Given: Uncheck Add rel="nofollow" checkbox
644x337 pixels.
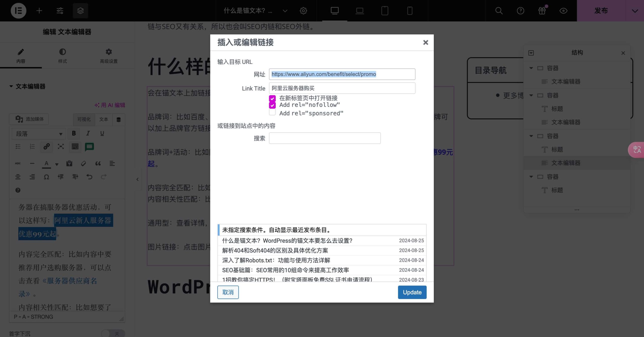Looking at the screenshot, I should [272, 105].
